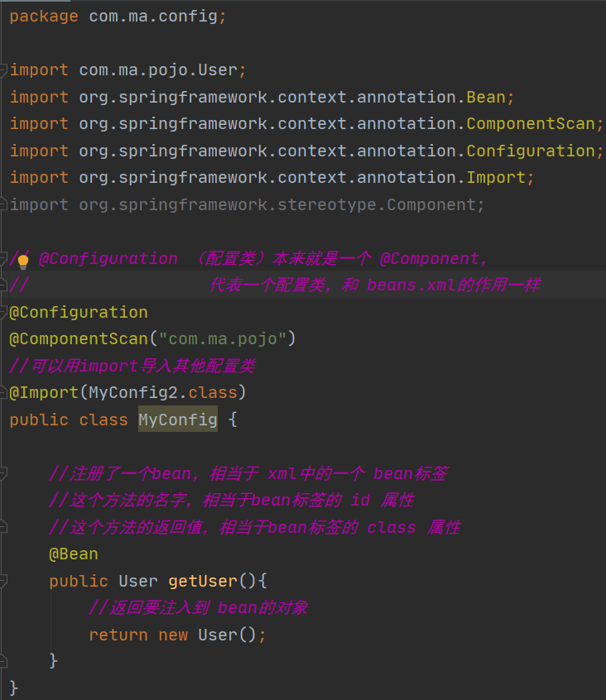This screenshot has width=606, height=700.
Task: Click the highlighted MyConfig class name
Action: (x=177, y=420)
